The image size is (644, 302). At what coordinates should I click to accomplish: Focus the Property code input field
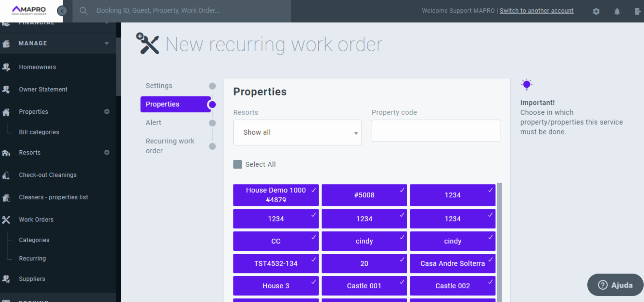coord(435,131)
